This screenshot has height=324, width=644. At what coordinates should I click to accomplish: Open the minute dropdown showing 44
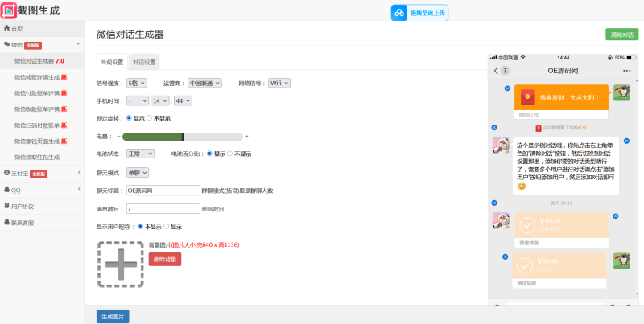[183, 100]
